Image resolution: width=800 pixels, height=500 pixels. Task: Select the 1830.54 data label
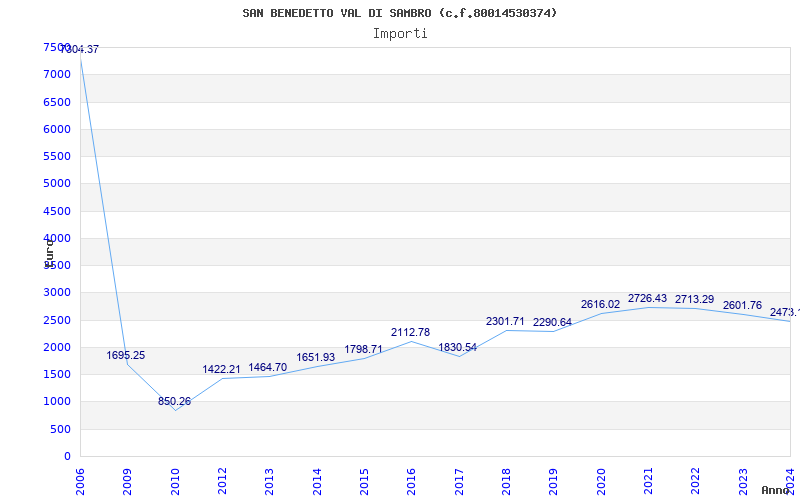tap(458, 347)
